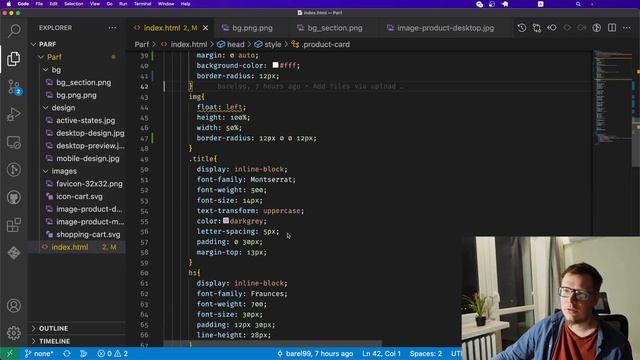Open the Help menu
This screenshot has height=360, width=640.
[185, 4]
